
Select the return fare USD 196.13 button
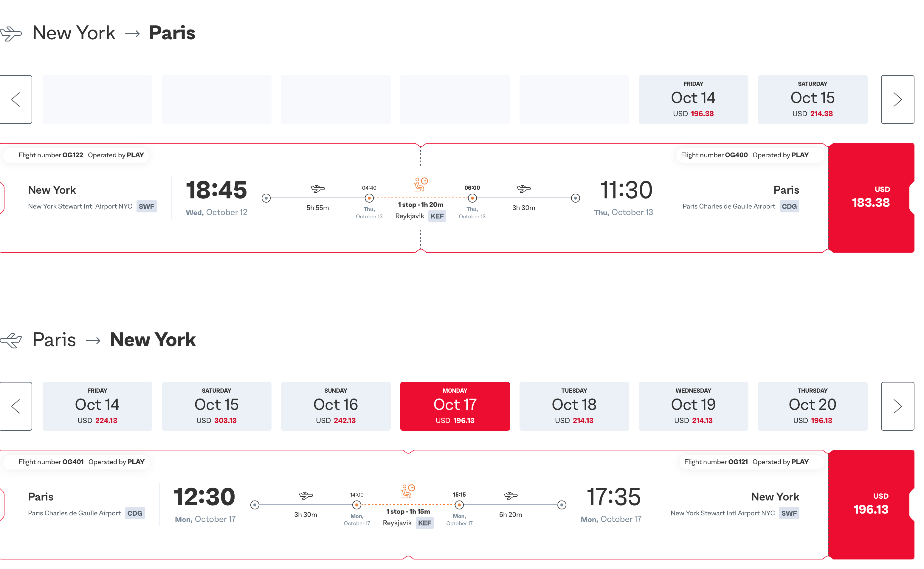871,504
